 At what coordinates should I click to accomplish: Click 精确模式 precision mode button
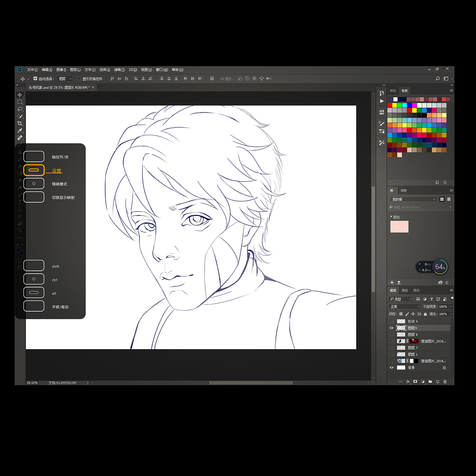[x=34, y=183]
